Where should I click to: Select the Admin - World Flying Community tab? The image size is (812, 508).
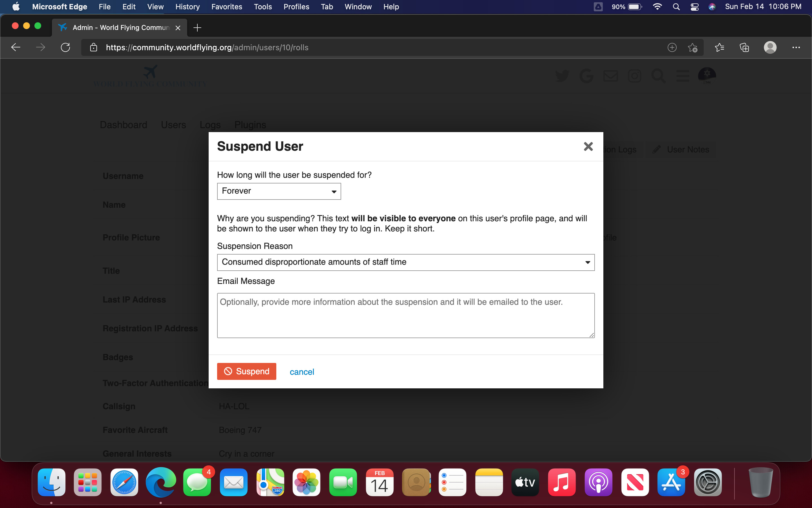click(x=119, y=28)
